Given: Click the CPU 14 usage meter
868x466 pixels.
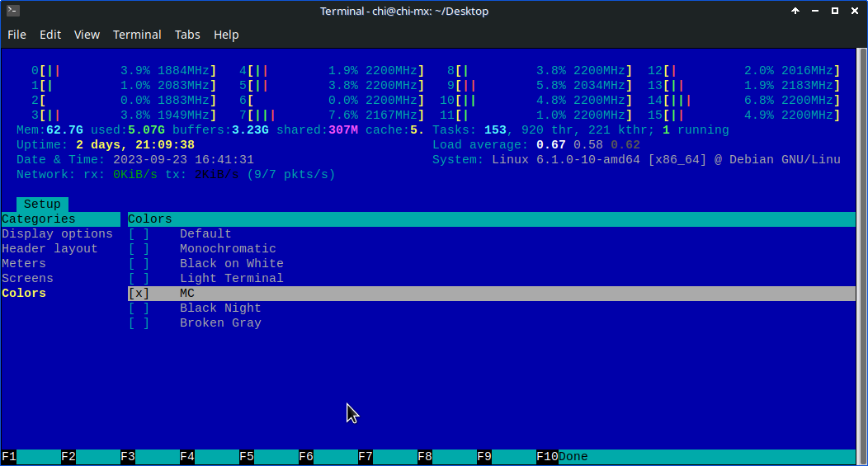Looking at the screenshot, I should tap(744, 100).
